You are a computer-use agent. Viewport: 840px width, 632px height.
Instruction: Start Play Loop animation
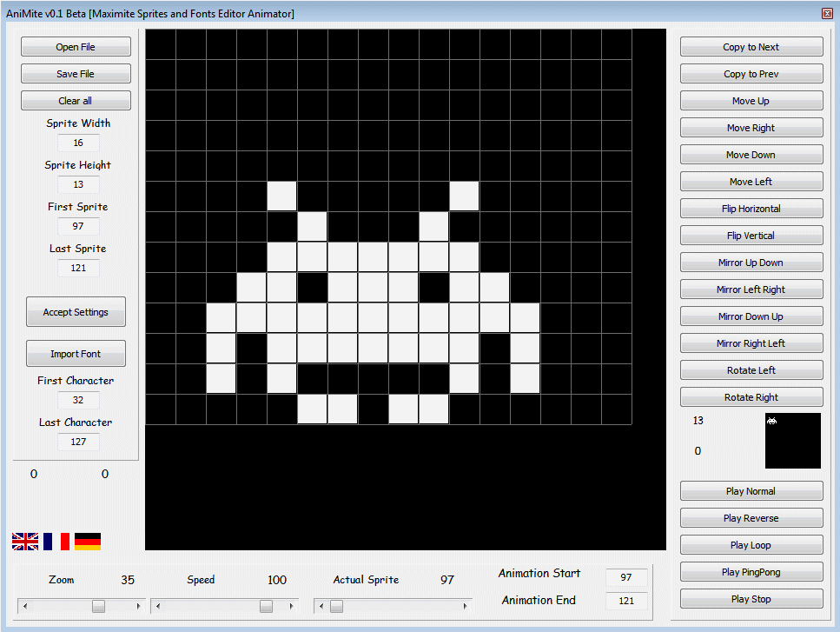(x=751, y=545)
